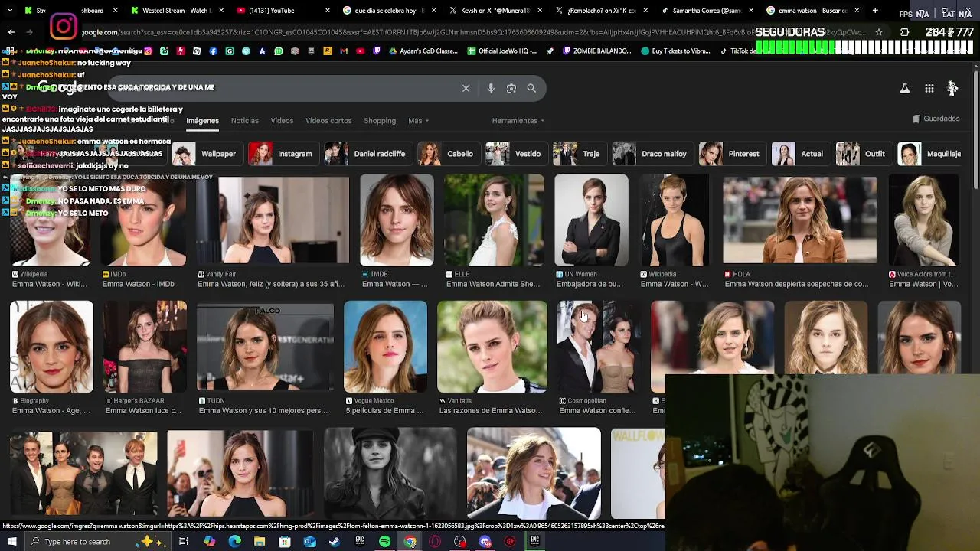Open a new browser tab
The image size is (980, 551).
point(875,11)
